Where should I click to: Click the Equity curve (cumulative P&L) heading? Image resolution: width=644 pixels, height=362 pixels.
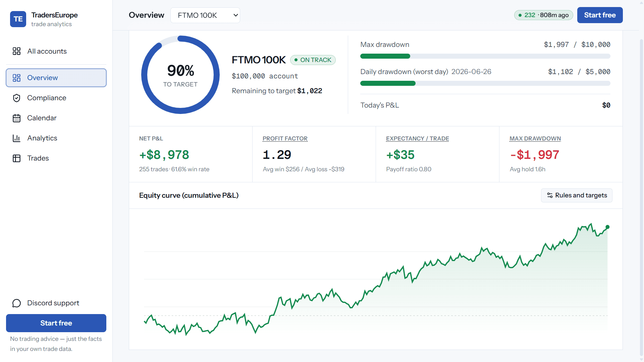pos(189,195)
